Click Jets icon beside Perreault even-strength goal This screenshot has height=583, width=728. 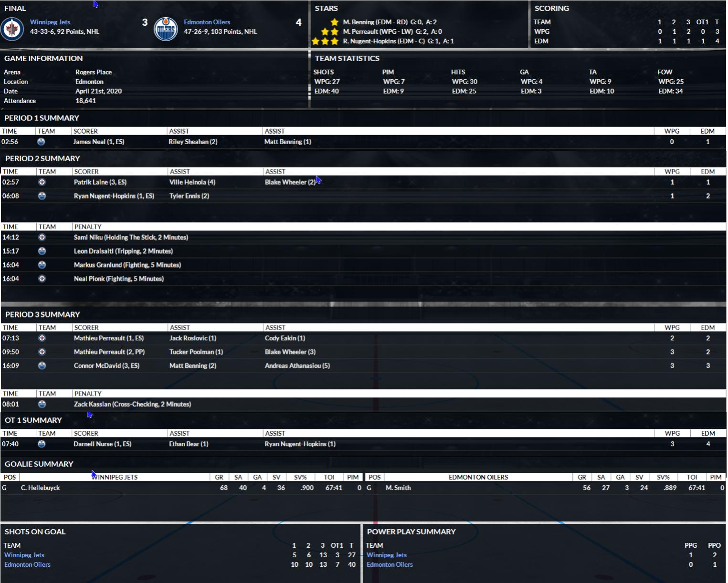click(x=42, y=338)
